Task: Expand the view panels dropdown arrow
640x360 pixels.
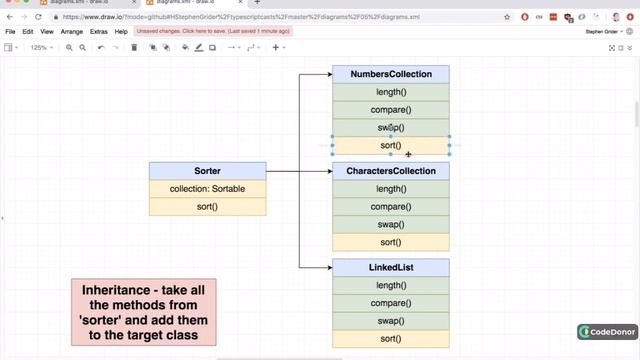Action: point(16,48)
